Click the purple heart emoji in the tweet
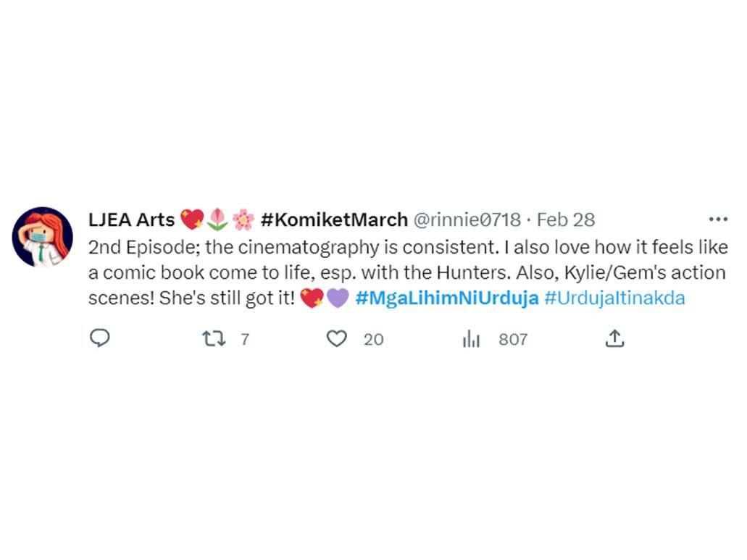This screenshot has height=560, width=747. (338, 298)
